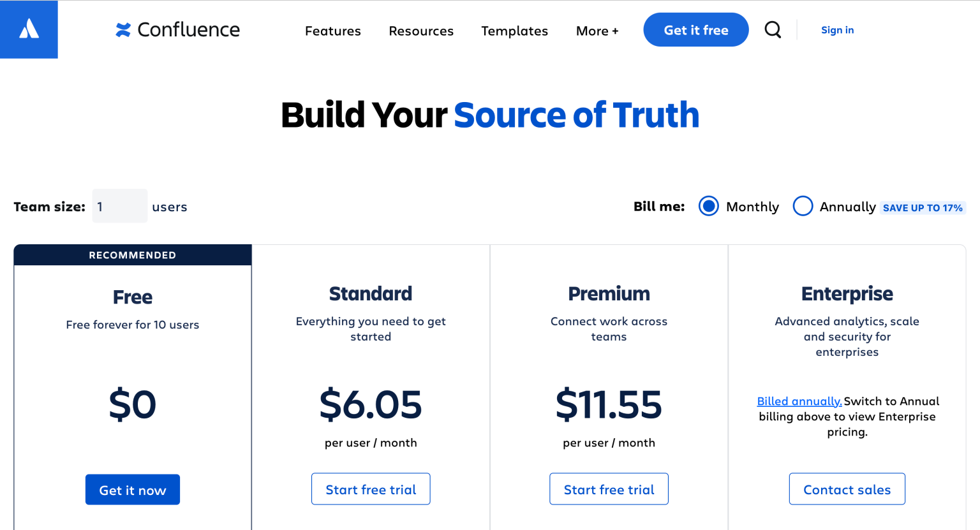Image resolution: width=980 pixels, height=530 pixels.
Task: Click Contact sales for Enterprise
Action: point(847,489)
